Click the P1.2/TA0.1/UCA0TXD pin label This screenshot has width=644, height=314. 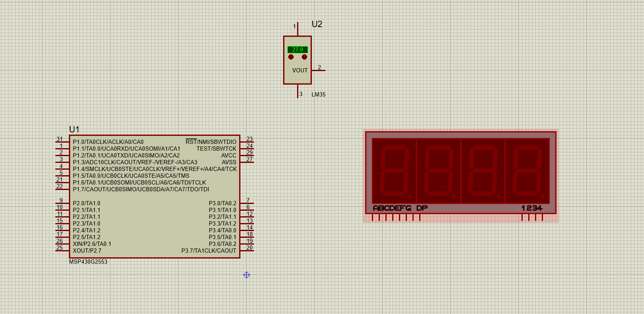(126, 155)
